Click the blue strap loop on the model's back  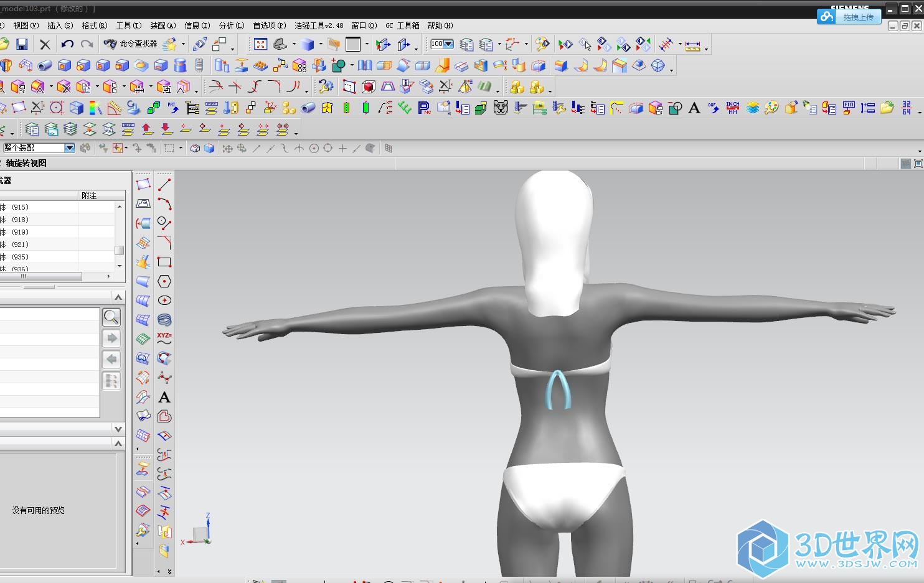coord(558,390)
